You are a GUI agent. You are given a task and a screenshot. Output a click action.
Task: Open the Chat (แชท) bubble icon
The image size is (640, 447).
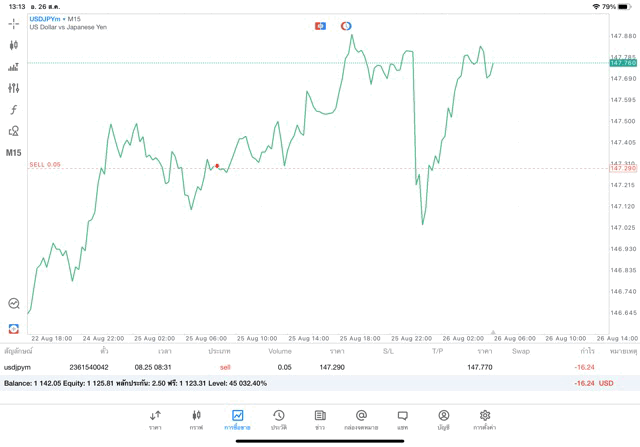[402, 418]
